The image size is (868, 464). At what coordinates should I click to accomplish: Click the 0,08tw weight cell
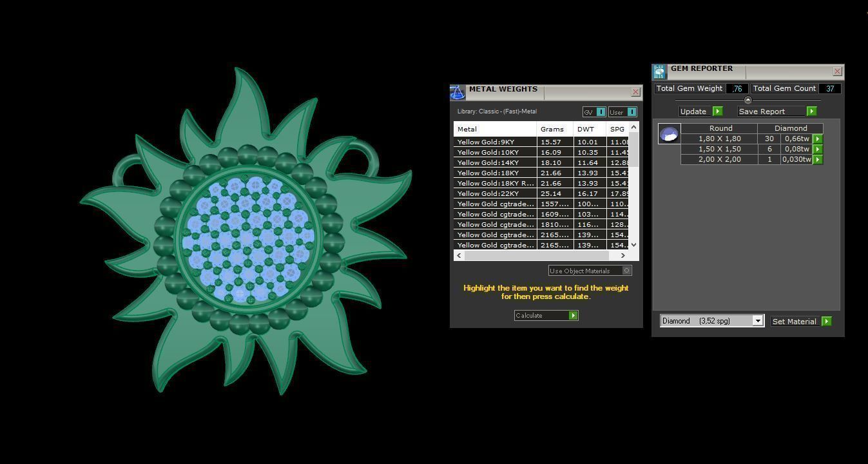point(797,149)
